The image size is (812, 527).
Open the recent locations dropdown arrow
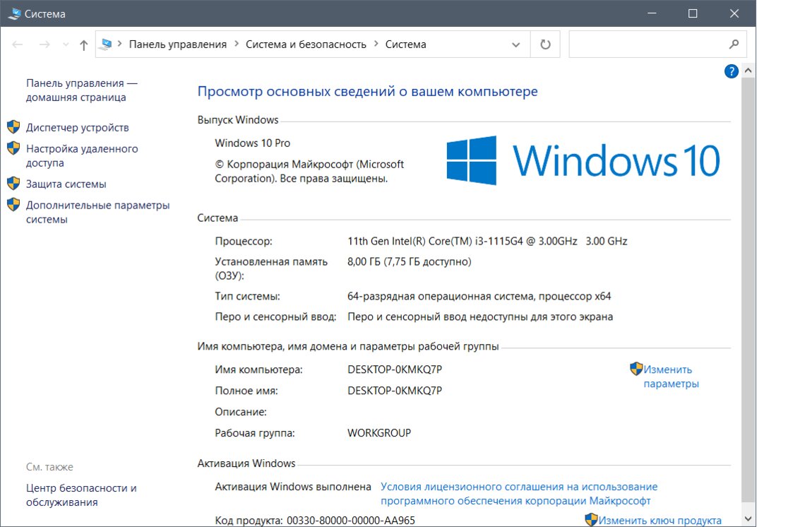66,45
